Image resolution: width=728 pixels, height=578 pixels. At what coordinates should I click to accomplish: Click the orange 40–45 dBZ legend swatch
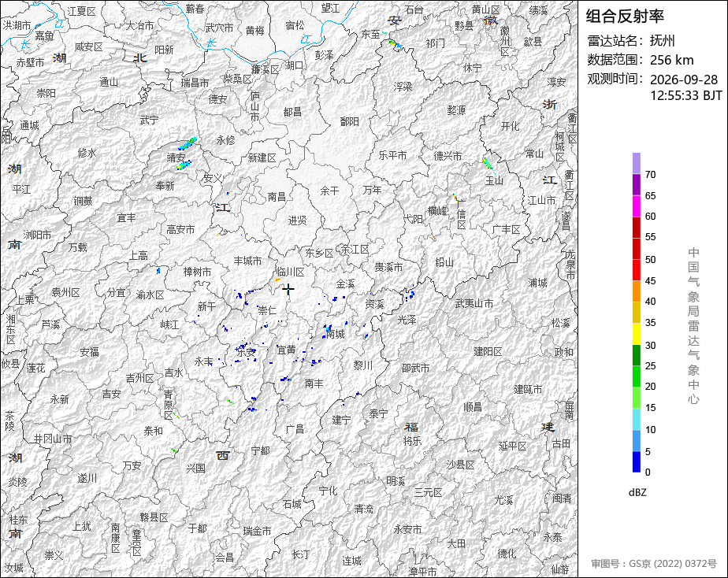[636, 291]
